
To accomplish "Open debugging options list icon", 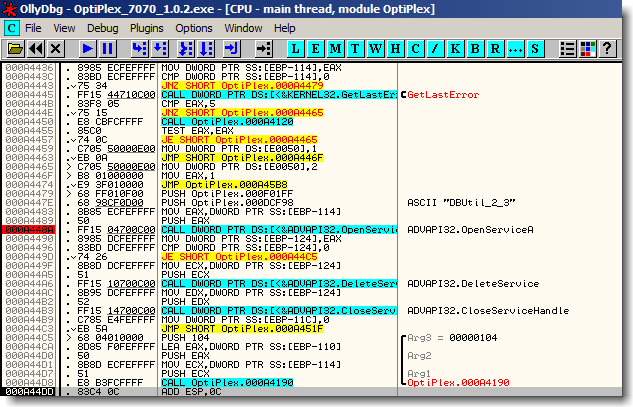I will [x=568, y=49].
